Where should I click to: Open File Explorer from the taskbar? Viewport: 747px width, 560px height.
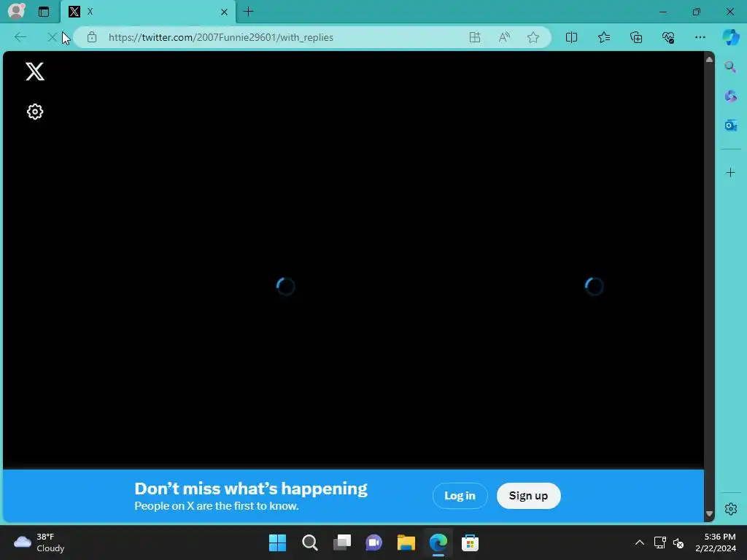[406, 542]
